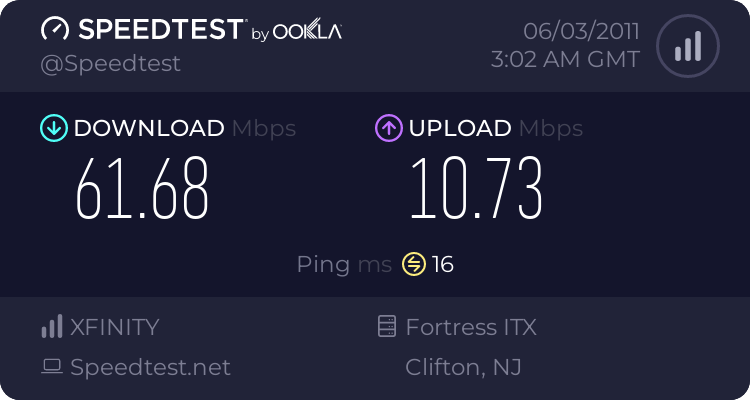Select the 61.68 download speed value
Image resolution: width=750 pixels, height=400 pixels.
point(143,189)
